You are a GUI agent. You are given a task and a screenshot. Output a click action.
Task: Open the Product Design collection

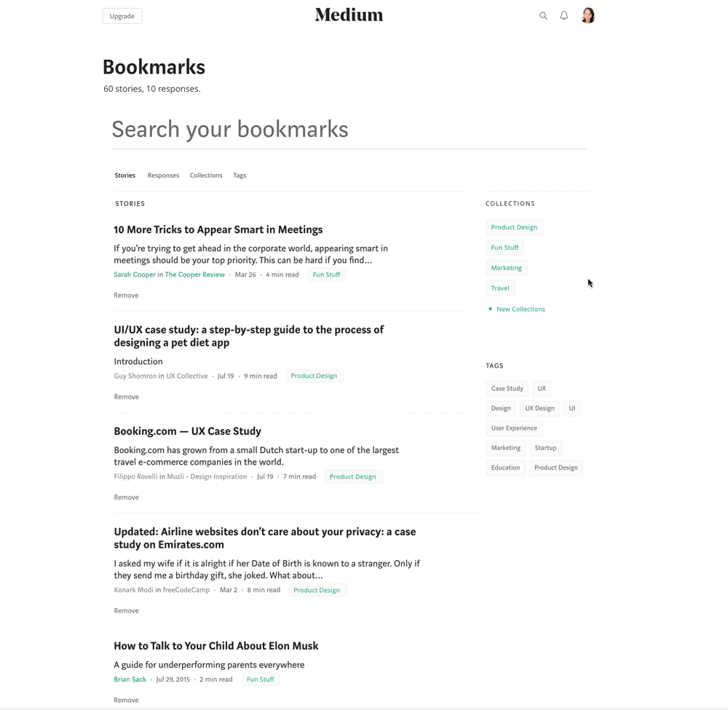[514, 226]
